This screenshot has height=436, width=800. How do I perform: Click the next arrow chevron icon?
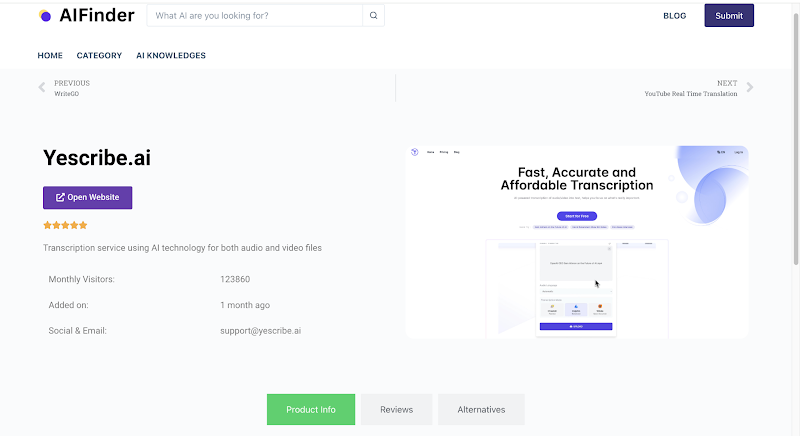coord(749,87)
